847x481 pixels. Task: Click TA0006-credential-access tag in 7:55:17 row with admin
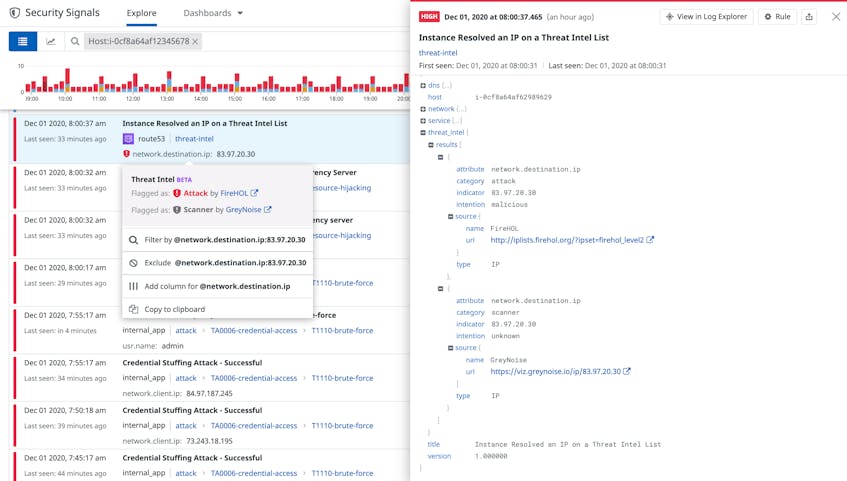tap(254, 330)
